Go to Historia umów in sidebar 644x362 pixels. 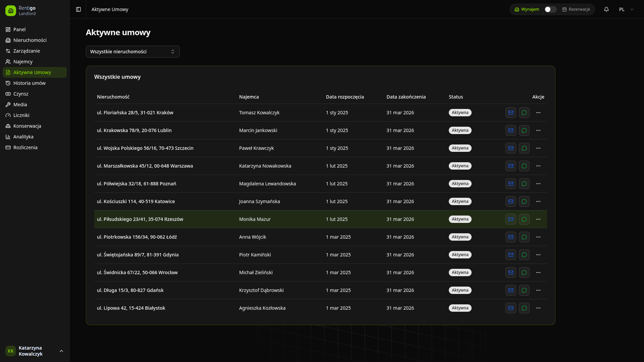(x=30, y=83)
